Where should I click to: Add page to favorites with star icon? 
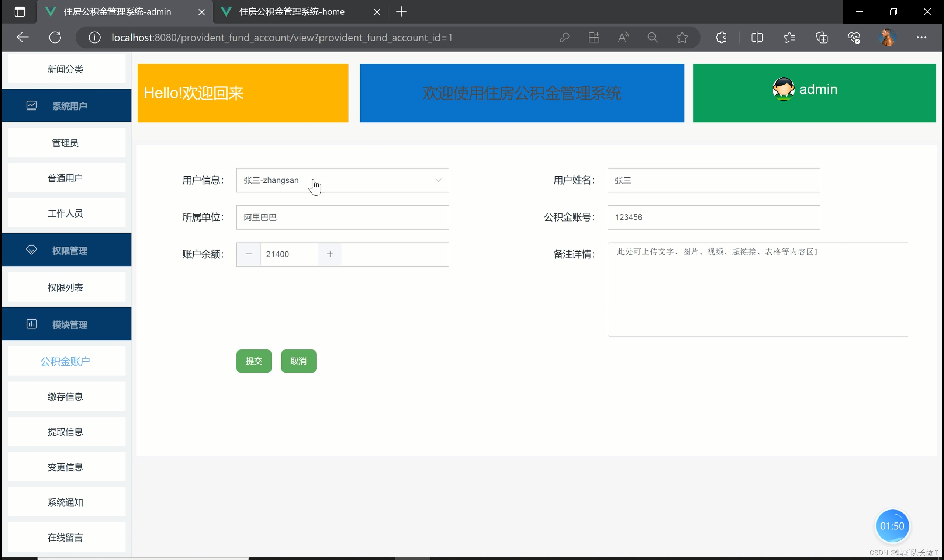pyautogui.click(x=682, y=37)
